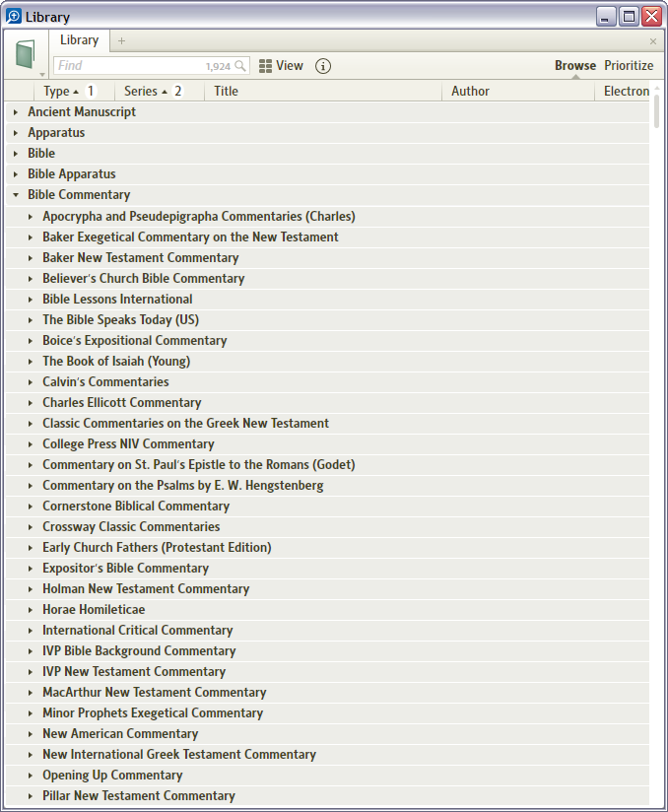Select International Critical Commentary row
This screenshot has height=812, width=668.
click(x=327, y=631)
